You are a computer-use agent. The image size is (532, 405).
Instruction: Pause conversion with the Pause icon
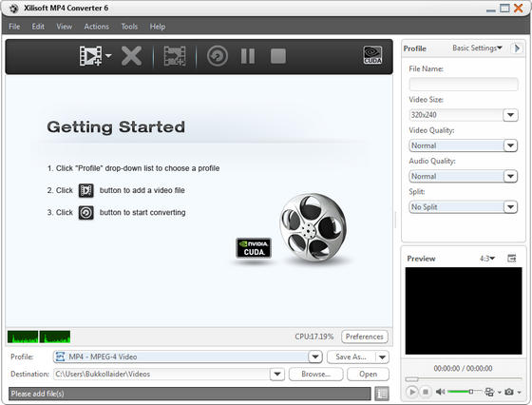point(248,56)
